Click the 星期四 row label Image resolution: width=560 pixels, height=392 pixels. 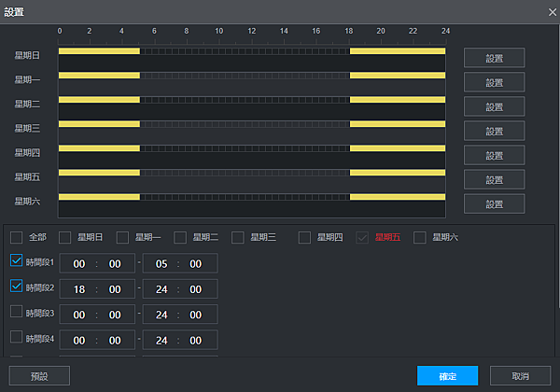point(27,153)
